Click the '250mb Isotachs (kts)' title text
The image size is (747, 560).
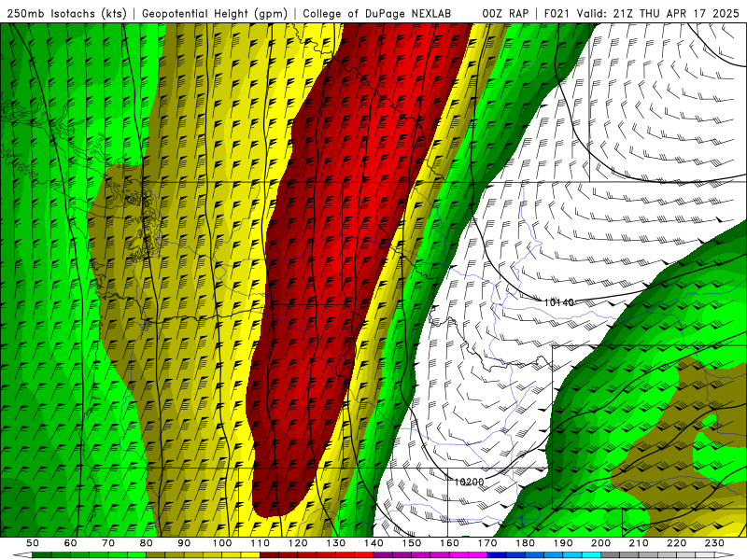point(66,13)
